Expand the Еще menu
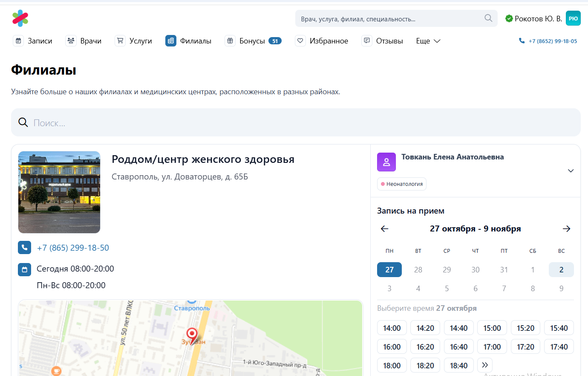Image resolution: width=588 pixels, height=376 pixels. coord(428,41)
